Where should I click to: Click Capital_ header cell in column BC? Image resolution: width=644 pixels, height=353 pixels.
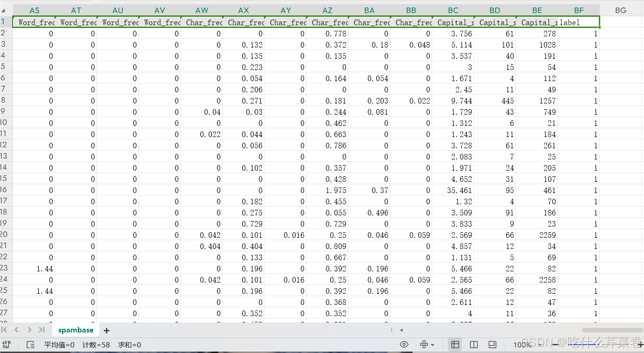(x=453, y=22)
